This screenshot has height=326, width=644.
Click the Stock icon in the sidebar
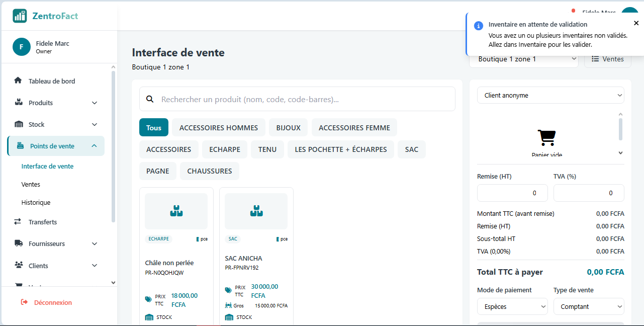coord(19,124)
